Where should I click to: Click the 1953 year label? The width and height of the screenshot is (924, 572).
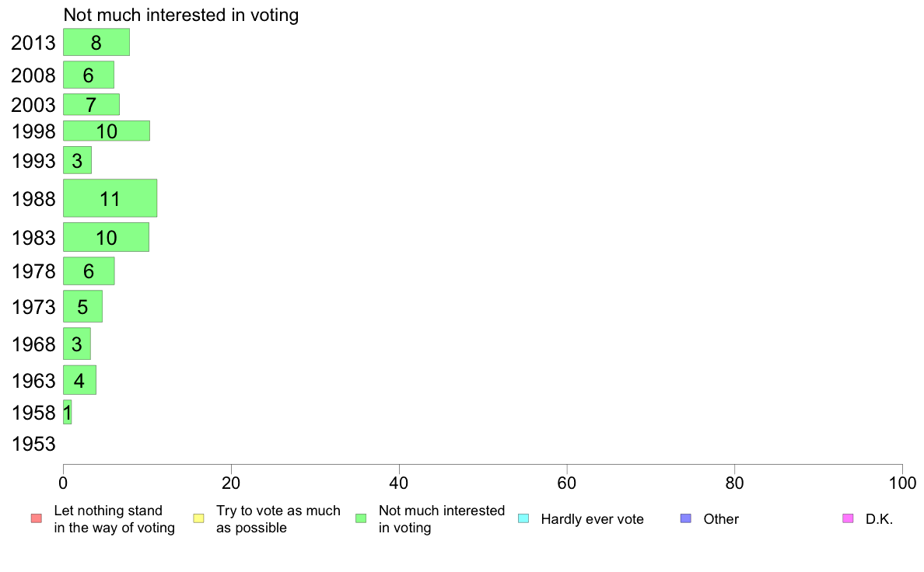click(x=33, y=445)
